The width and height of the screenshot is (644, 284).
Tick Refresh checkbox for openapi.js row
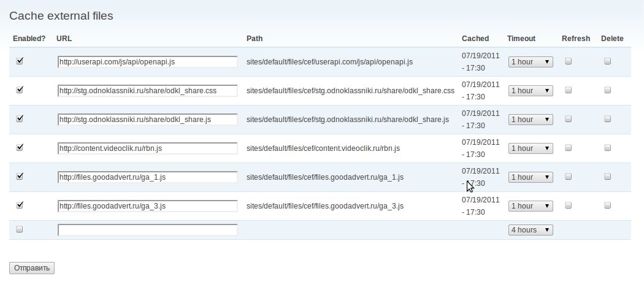point(568,61)
